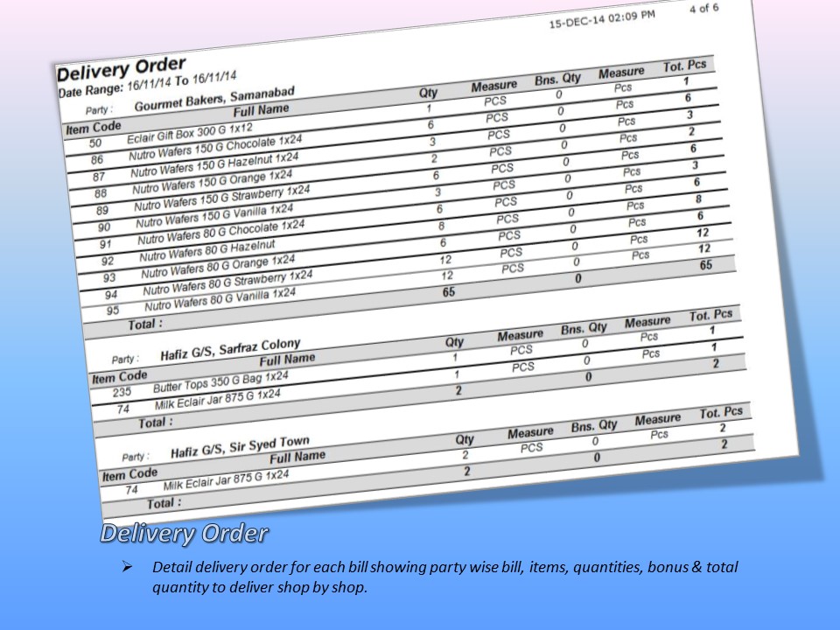This screenshot has width=840, height=630.
Task: Click 'Milk Eclair Jar 875 G 1x24' under Sir Syed Town
Action: pos(226,480)
